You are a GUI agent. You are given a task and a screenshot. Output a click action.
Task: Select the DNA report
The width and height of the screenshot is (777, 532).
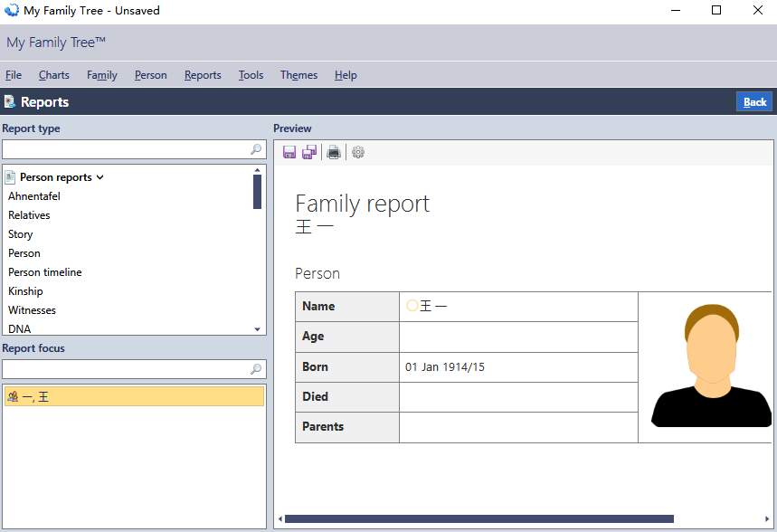19,328
